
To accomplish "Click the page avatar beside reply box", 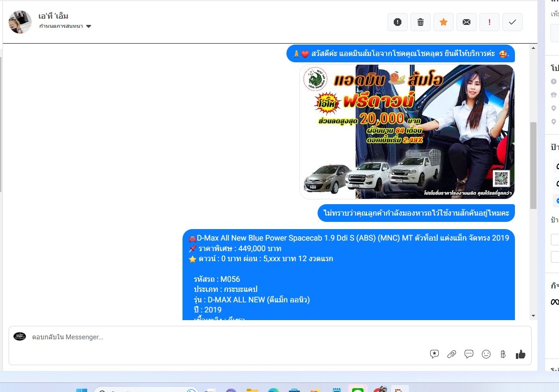I will (20, 336).
